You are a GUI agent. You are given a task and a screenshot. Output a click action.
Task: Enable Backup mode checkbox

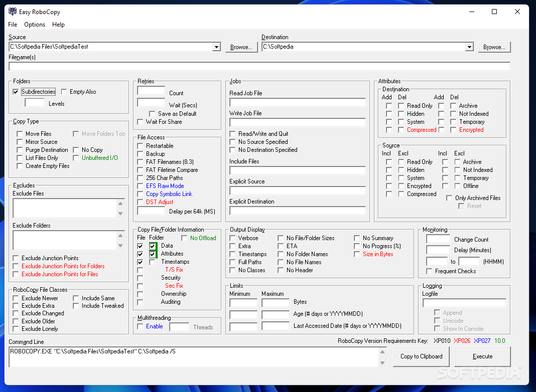click(x=140, y=154)
